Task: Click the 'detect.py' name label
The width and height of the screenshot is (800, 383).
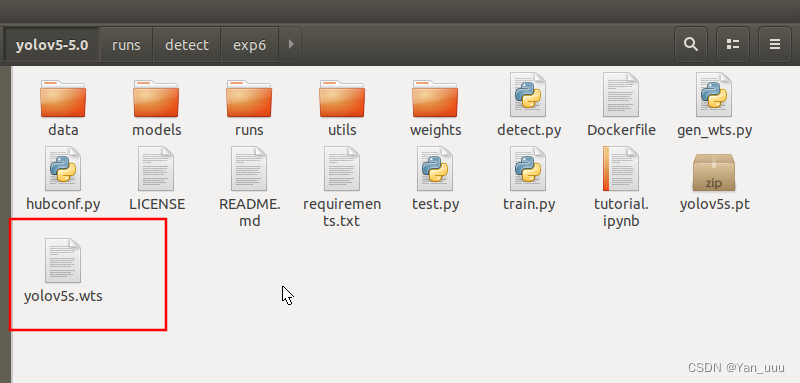Action: click(x=529, y=130)
